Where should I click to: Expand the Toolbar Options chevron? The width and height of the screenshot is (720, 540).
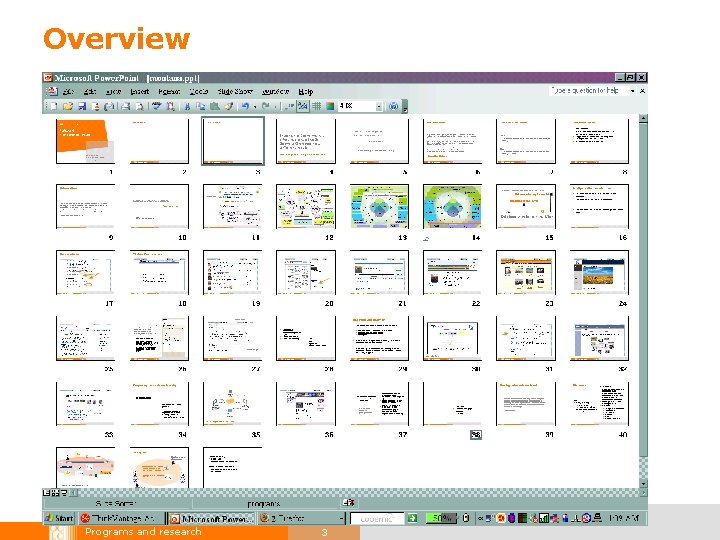pyautogui.click(x=405, y=107)
